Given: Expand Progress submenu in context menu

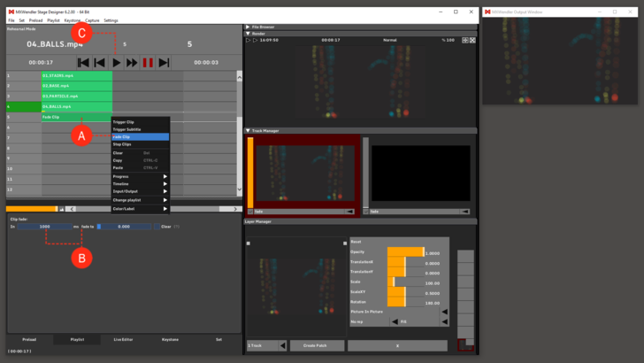Looking at the screenshot, I should (x=165, y=176).
